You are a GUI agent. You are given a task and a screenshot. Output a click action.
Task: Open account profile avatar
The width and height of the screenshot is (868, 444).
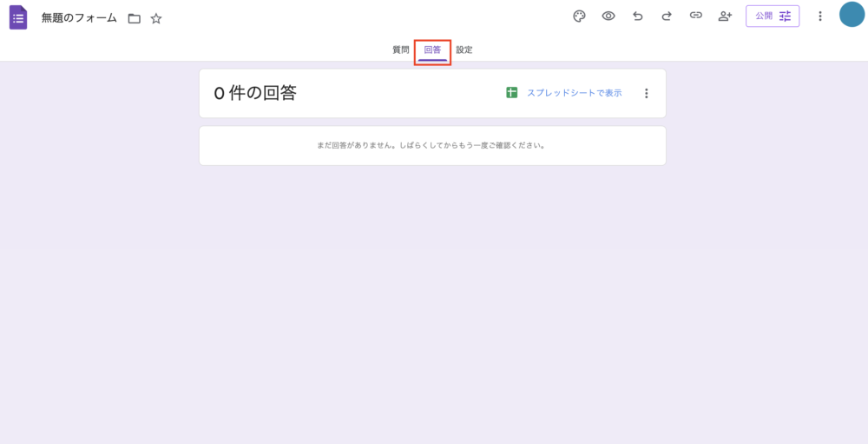click(852, 15)
